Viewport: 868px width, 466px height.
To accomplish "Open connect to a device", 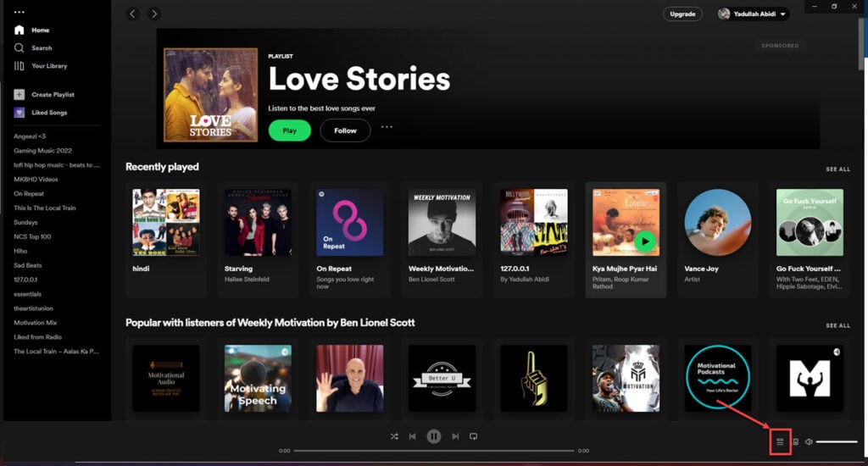I will pos(795,441).
